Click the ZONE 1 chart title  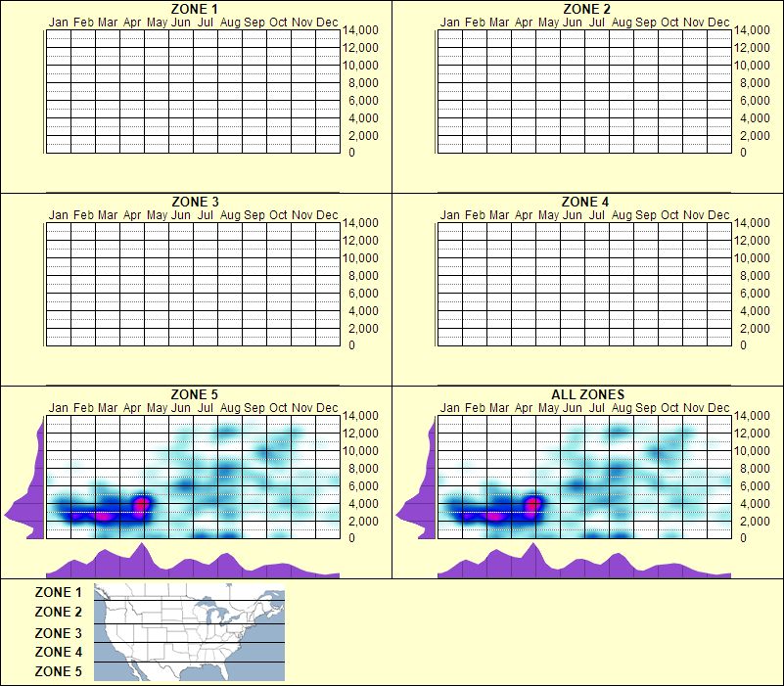pos(195,10)
